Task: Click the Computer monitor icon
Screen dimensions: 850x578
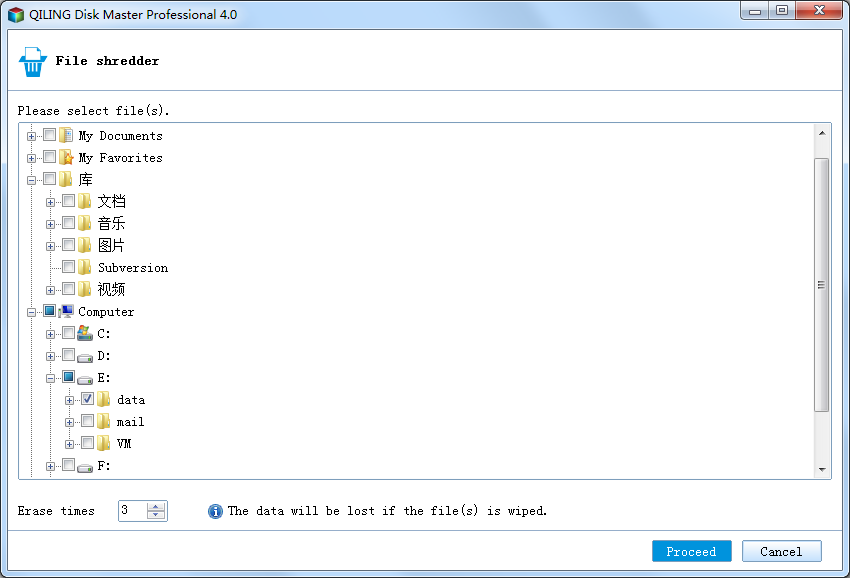Action: pyautogui.click(x=66, y=311)
